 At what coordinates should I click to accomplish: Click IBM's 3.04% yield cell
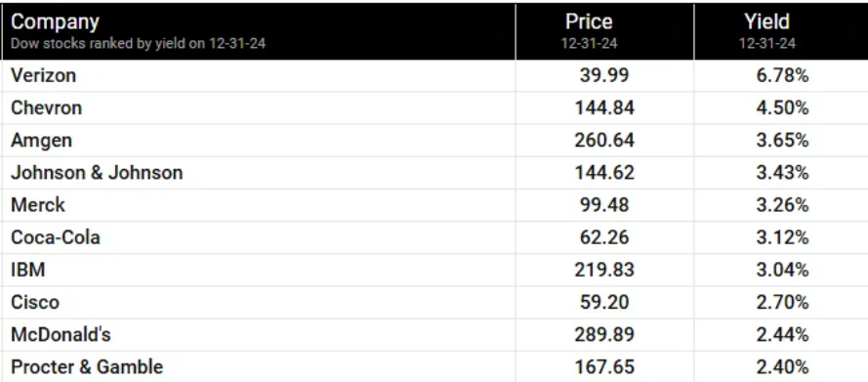coord(782,271)
